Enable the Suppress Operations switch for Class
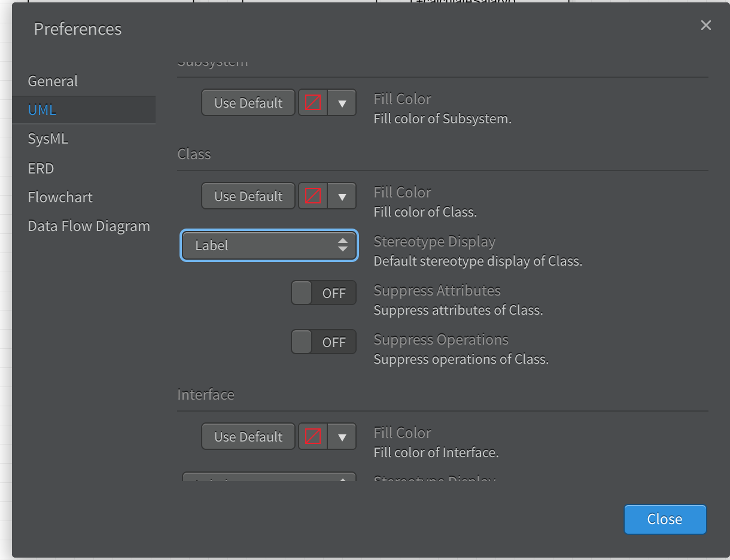 click(x=324, y=342)
